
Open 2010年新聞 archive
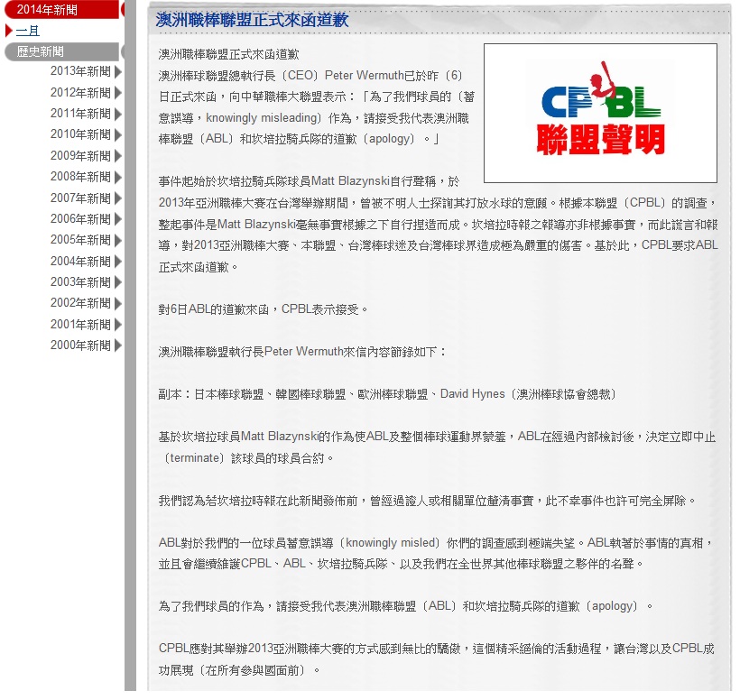(80, 134)
